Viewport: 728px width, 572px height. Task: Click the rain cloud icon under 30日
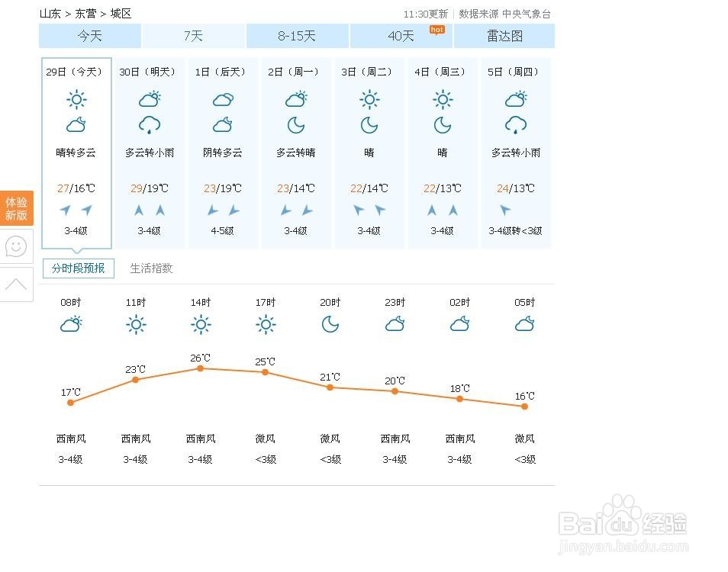pos(150,125)
